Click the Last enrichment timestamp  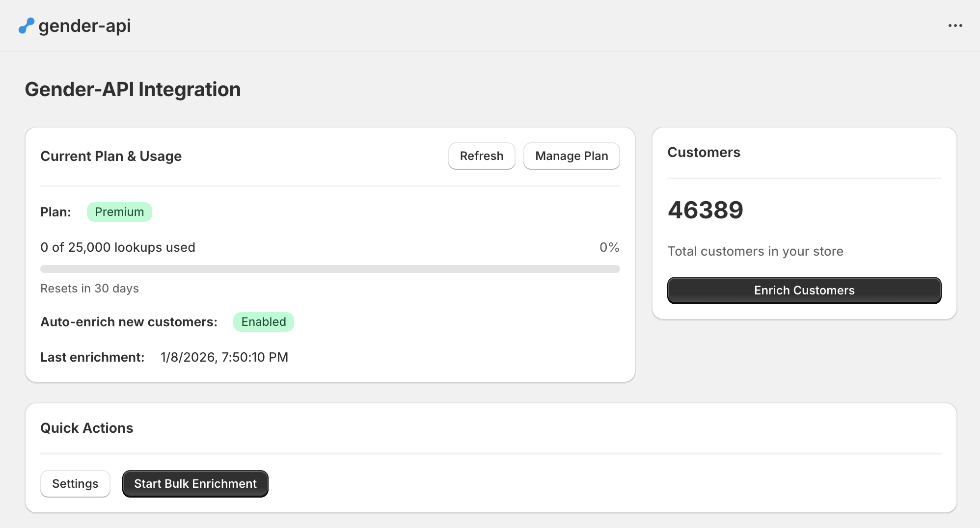pyautogui.click(x=224, y=357)
